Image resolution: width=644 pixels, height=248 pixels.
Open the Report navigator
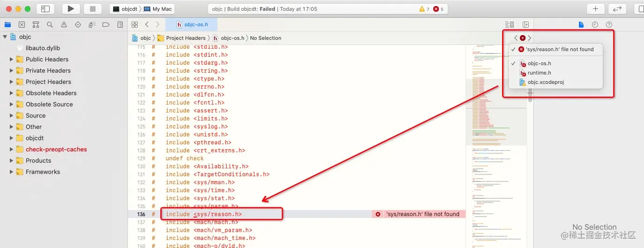pyautogui.click(x=120, y=24)
